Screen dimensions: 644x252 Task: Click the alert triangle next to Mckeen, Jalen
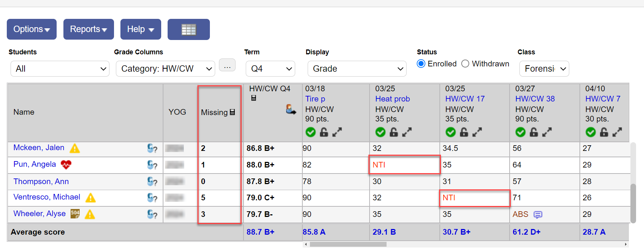tap(75, 148)
